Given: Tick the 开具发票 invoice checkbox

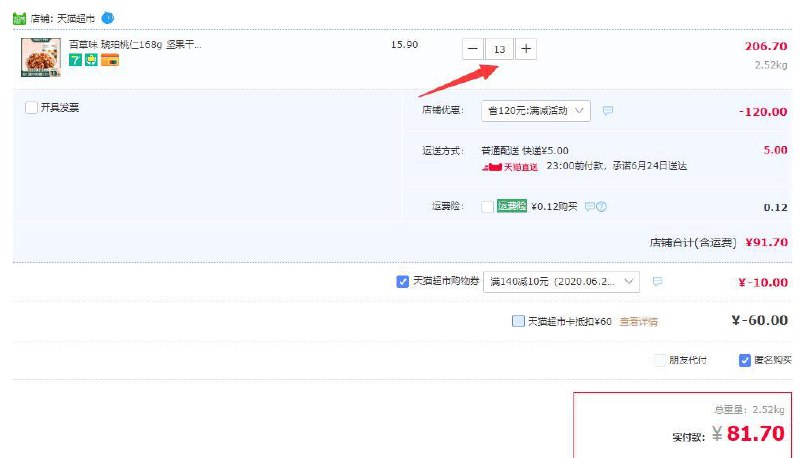Looking at the screenshot, I should [31, 108].
